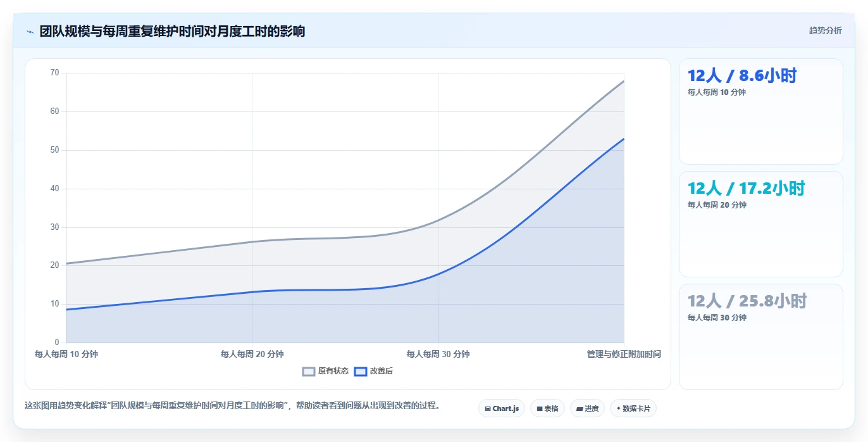Click the description text starting 这张图用趋势变化解释
Image resolution: width=868 pixels, height=442 pixels.
pos(232,405)
